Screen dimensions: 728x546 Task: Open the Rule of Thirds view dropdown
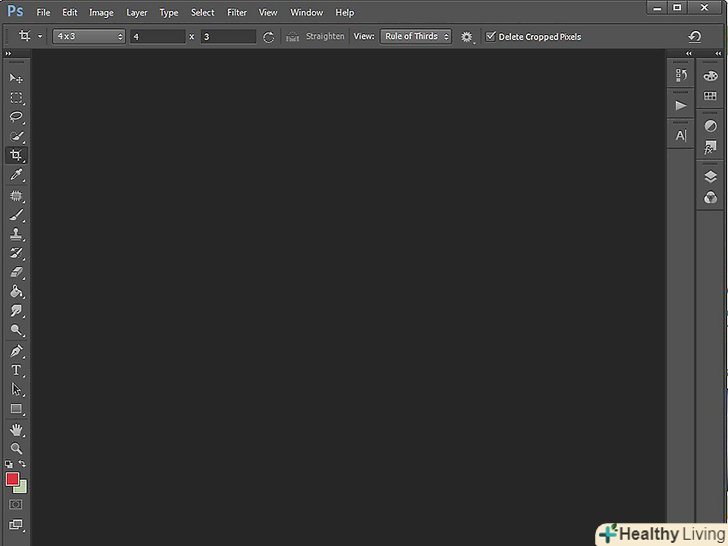tap(416, 36)
